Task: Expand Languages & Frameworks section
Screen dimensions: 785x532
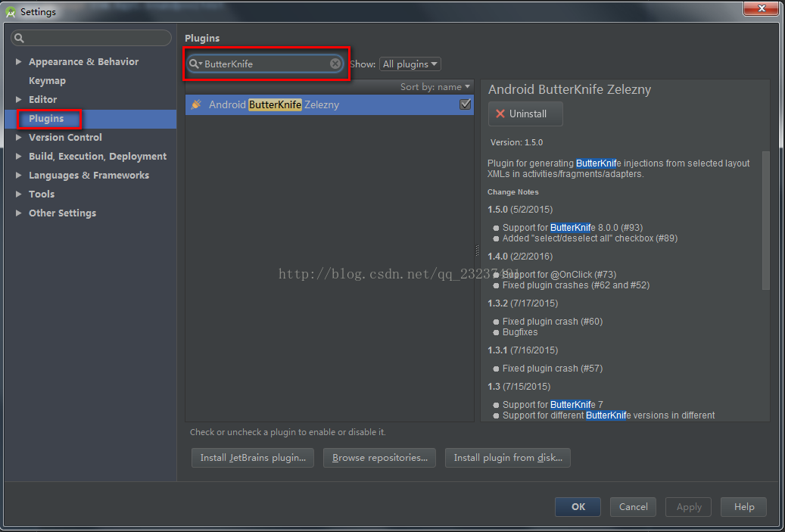Action: click(18, 175)
